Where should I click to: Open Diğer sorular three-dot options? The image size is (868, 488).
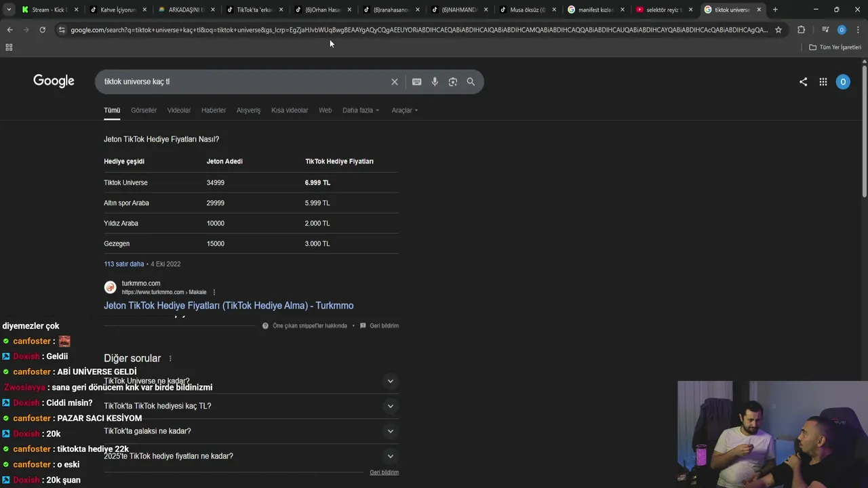170,359
